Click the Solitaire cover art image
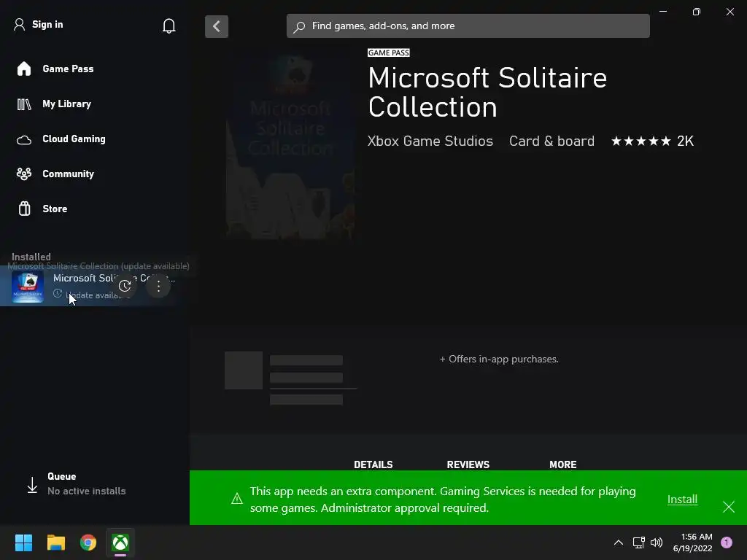 (x=290, y=144)
